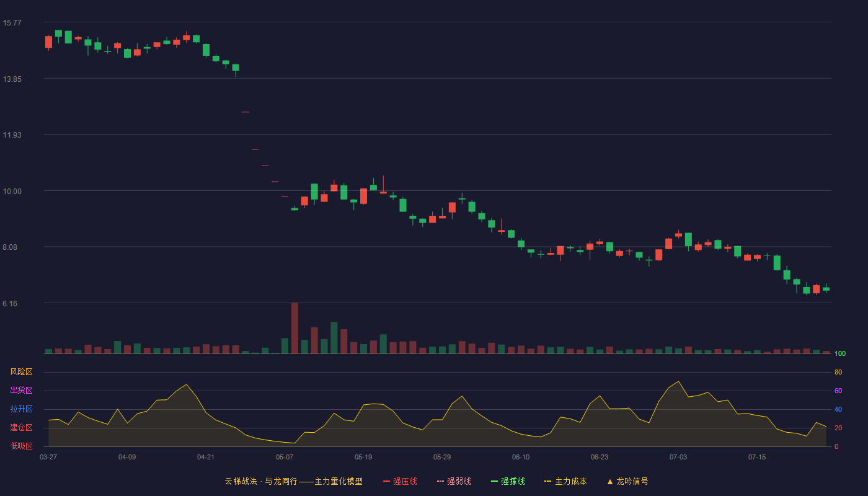Click the 拉升区 zone label
Screen dimensions: 868x496
pyautogui.click(x=21, y=409)
